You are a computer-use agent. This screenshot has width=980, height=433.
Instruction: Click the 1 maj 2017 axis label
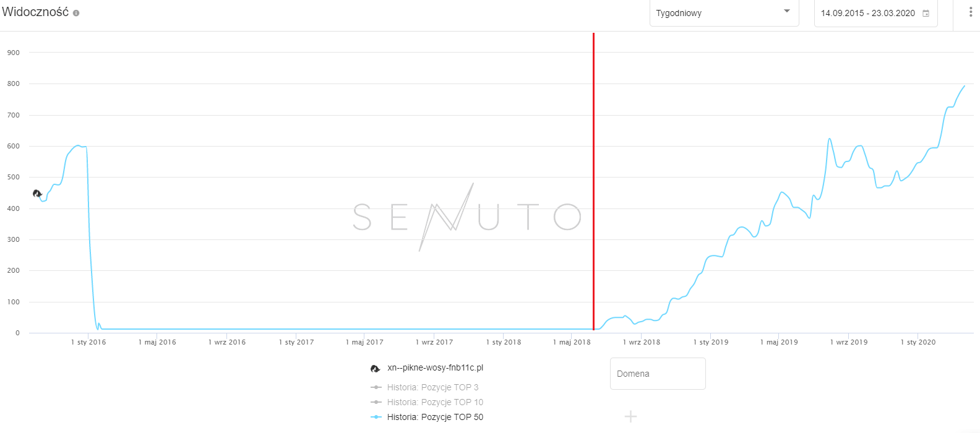364,342
